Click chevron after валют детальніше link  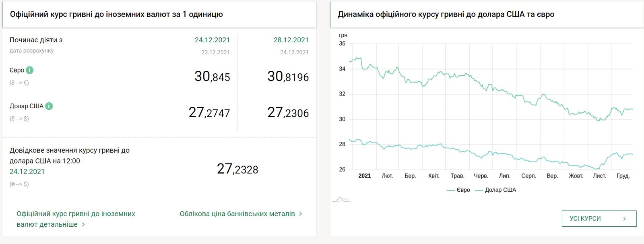(83, 224)
